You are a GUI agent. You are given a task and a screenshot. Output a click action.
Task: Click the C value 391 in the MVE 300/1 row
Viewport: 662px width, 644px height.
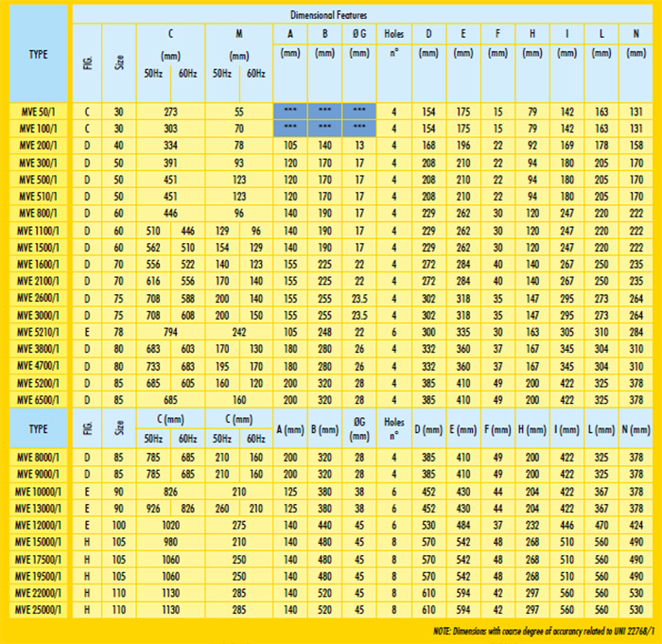tap(170, 163)
